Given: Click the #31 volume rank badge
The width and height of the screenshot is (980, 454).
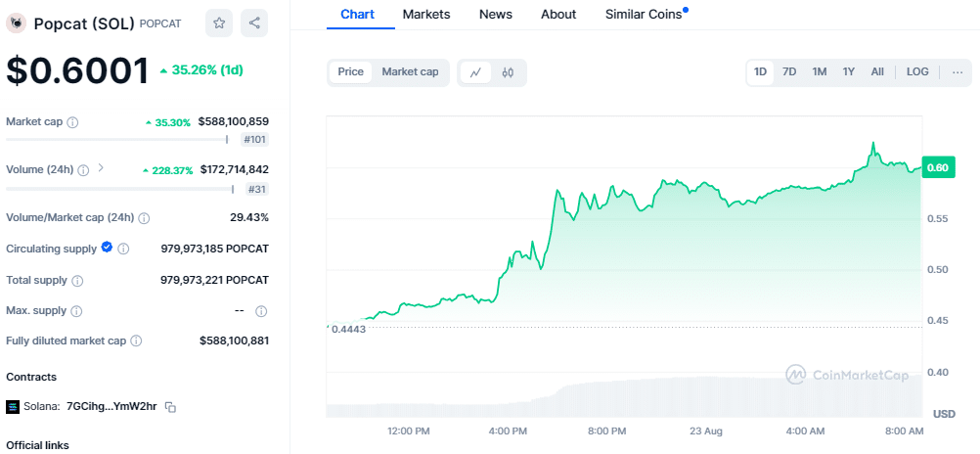Looking at the screenshot, I should click(257, 190).
